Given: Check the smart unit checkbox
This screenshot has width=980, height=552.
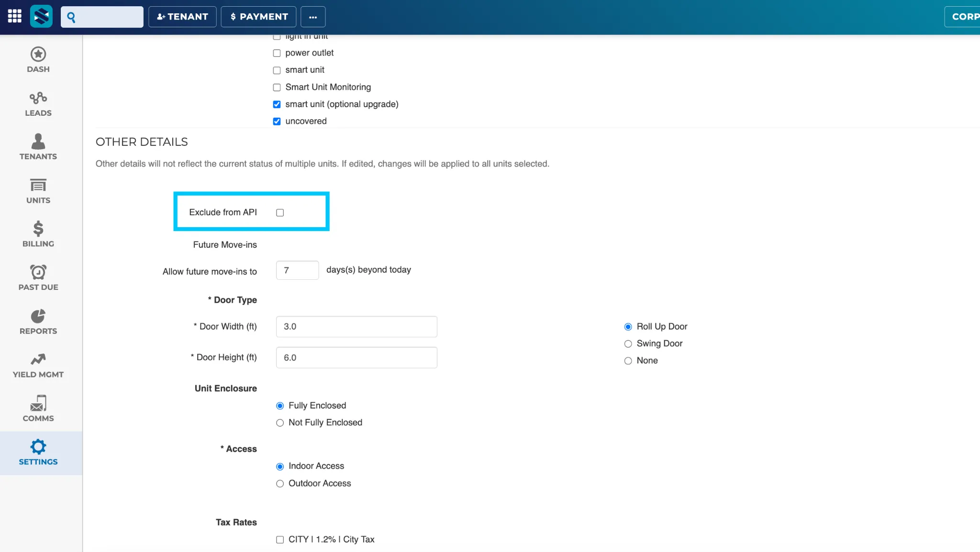Looking at the screenshot, I should [277, 70].
